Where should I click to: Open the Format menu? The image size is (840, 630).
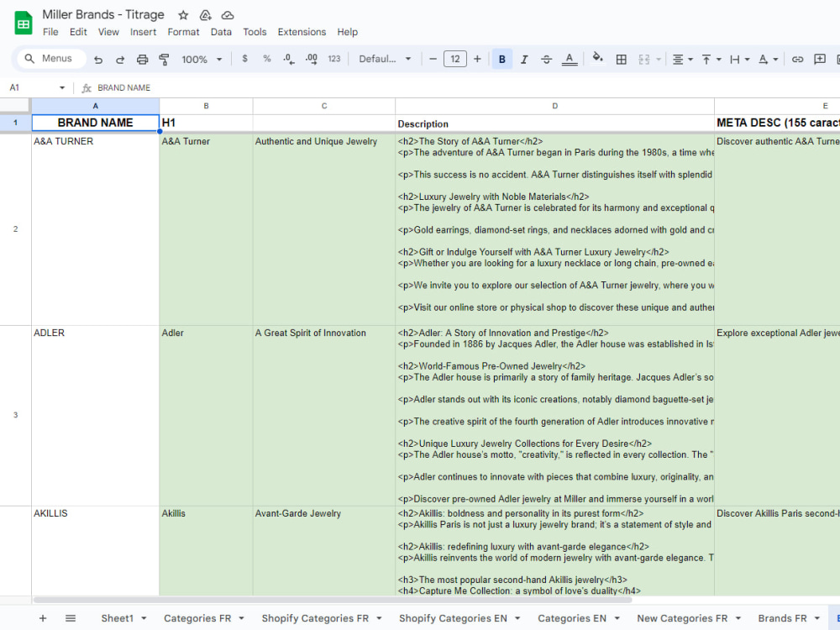(183, 32)
